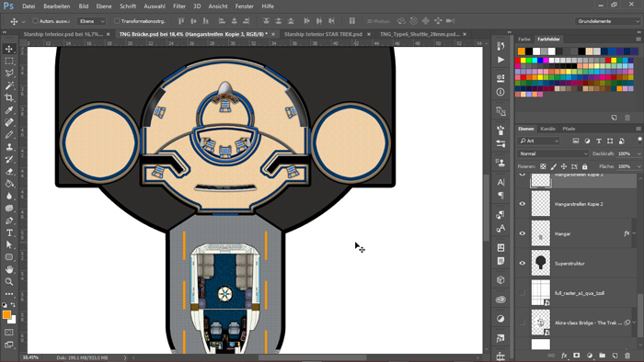This screenshot has width=644, height=362.
Task: Toggle pixel layer filter
Action: tap(576, 141)
